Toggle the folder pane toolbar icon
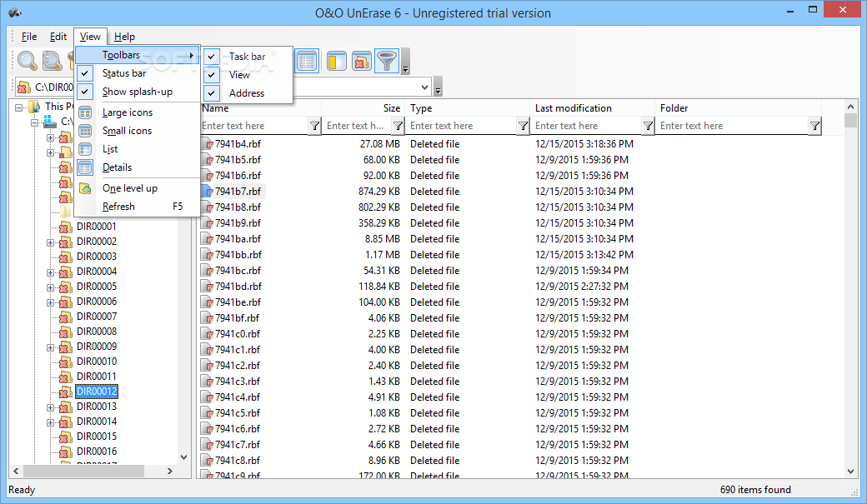Image resolution: width=867 pixels, height=504 pixels. point(336,61)
